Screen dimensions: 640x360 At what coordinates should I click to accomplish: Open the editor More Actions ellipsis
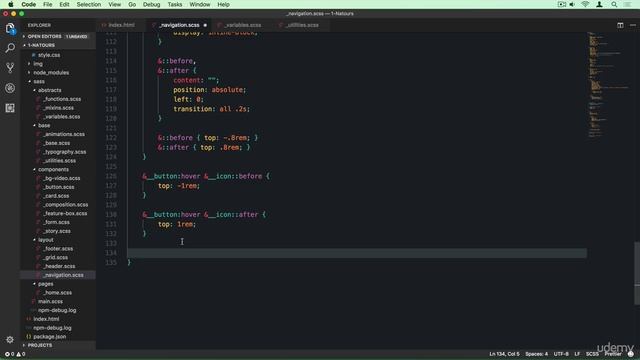pos(633,25)
